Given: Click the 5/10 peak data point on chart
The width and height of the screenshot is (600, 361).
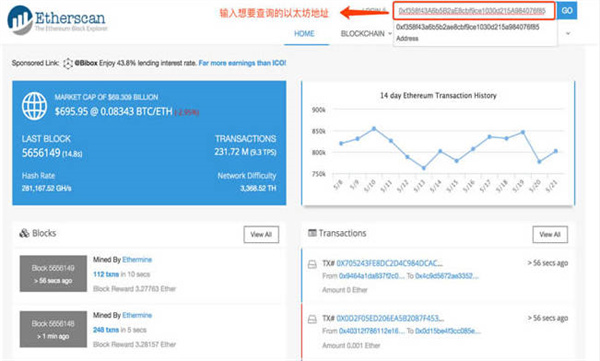Looking at the screenshot, I should [374, 129].
